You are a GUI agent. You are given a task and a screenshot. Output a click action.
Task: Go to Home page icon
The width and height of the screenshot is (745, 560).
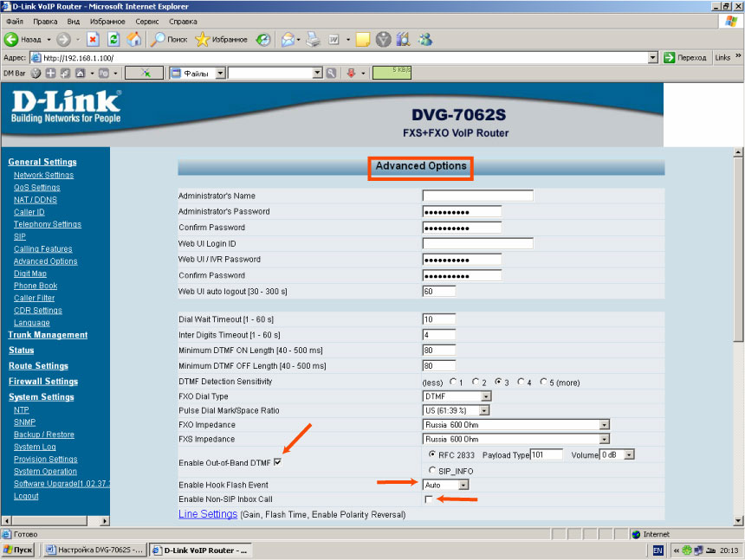[x=133, y=39]
